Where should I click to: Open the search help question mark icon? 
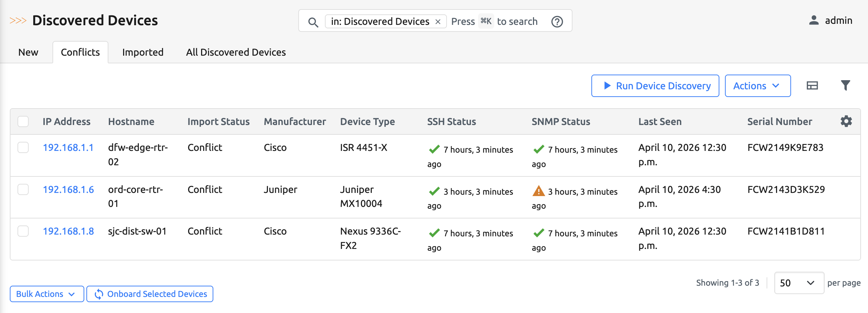(x=557, y=22)
